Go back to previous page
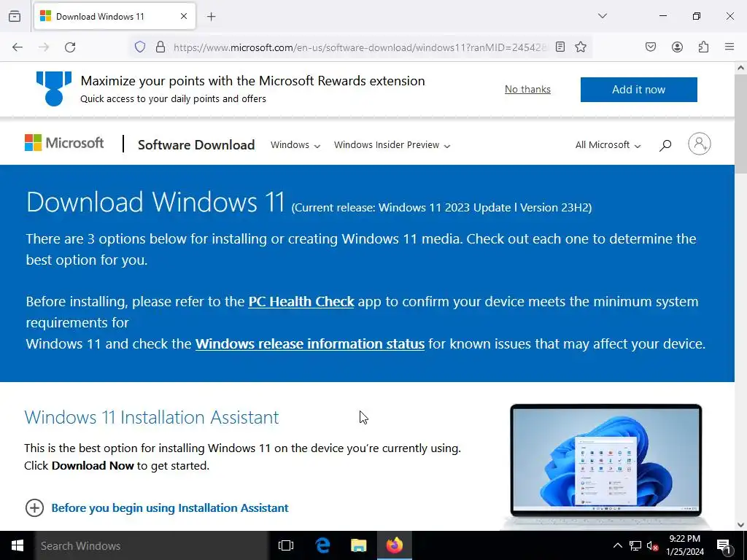This screenshot has width=747, height=560. (x=18, y=47)
